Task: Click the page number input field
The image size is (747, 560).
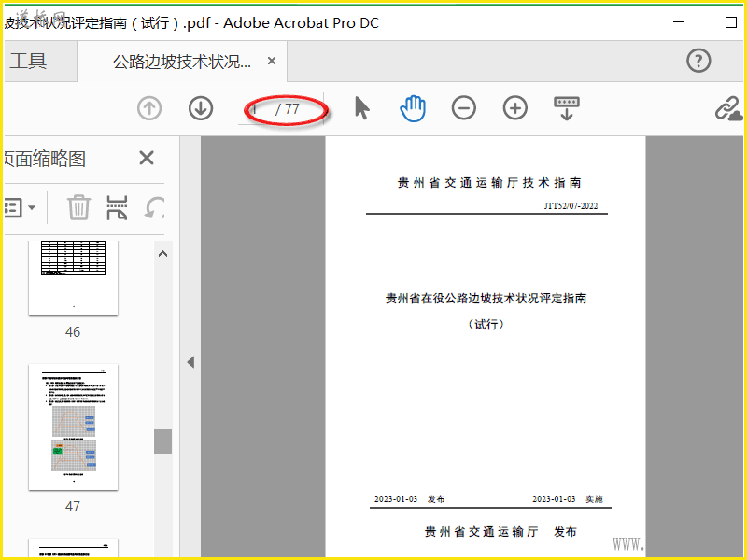Action: [x=255, y=109]
